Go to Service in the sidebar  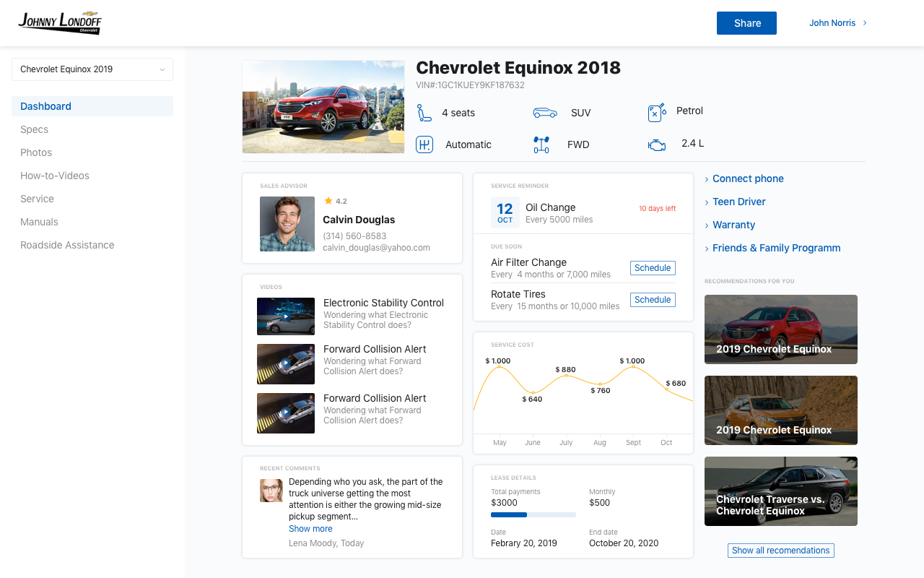pos(37,199)
